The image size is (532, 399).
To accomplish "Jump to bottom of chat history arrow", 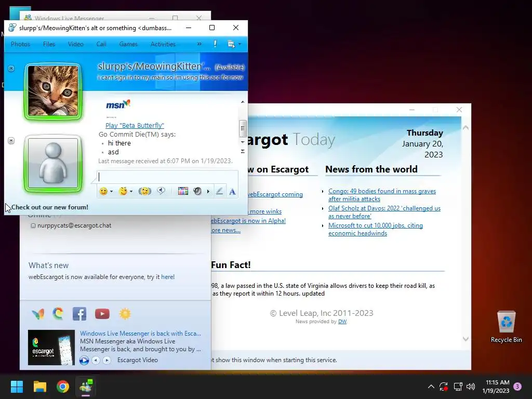I will [242, 151].
